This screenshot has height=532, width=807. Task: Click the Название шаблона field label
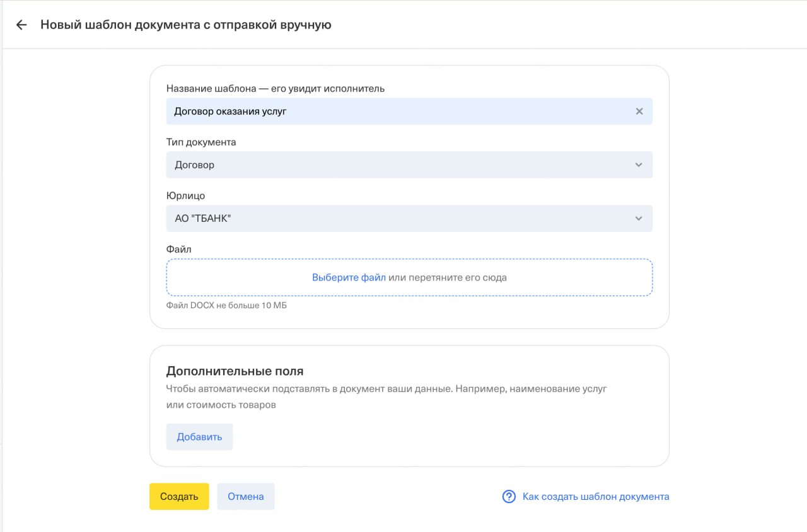pos(275,89)
